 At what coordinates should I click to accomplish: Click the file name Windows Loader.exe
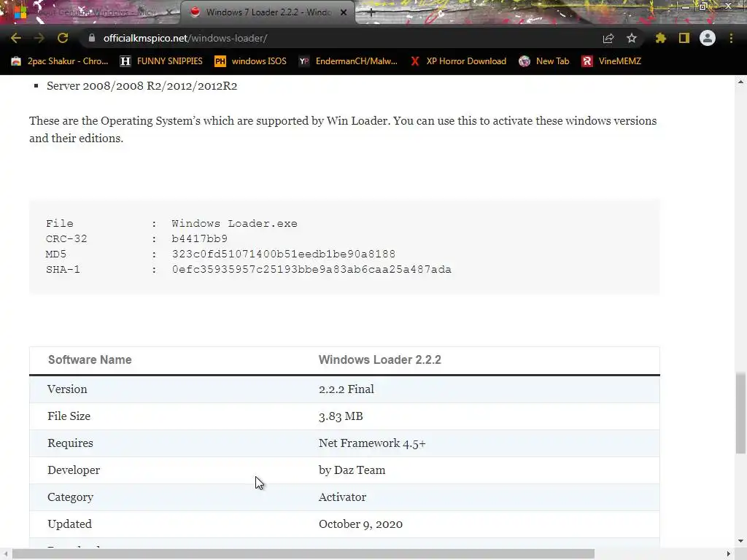(x=234, y=223)
